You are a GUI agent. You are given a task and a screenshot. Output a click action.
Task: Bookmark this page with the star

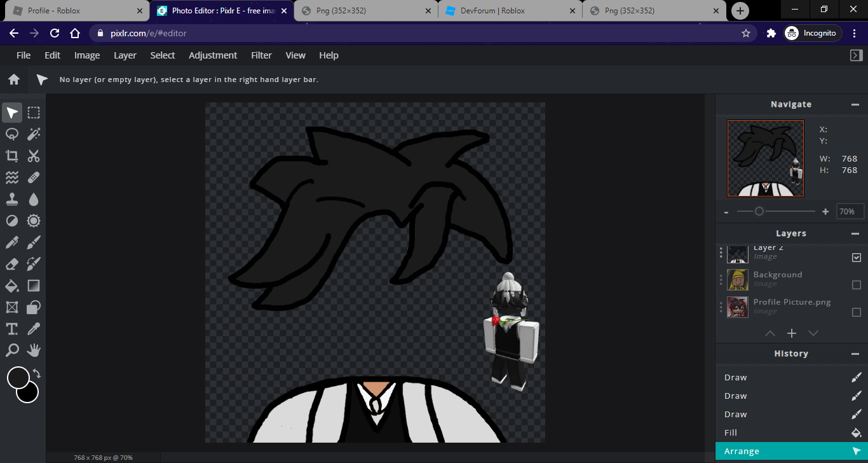tap(746, 33)
